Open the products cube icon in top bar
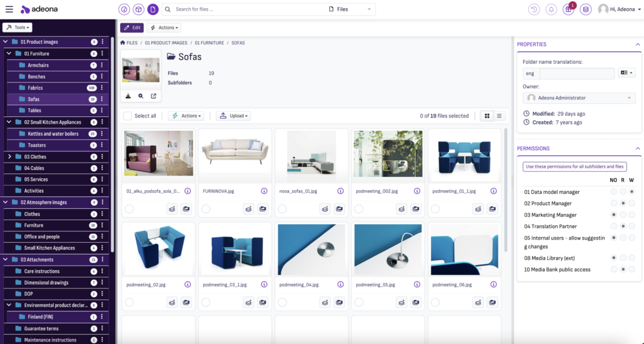 coord(138,9)
